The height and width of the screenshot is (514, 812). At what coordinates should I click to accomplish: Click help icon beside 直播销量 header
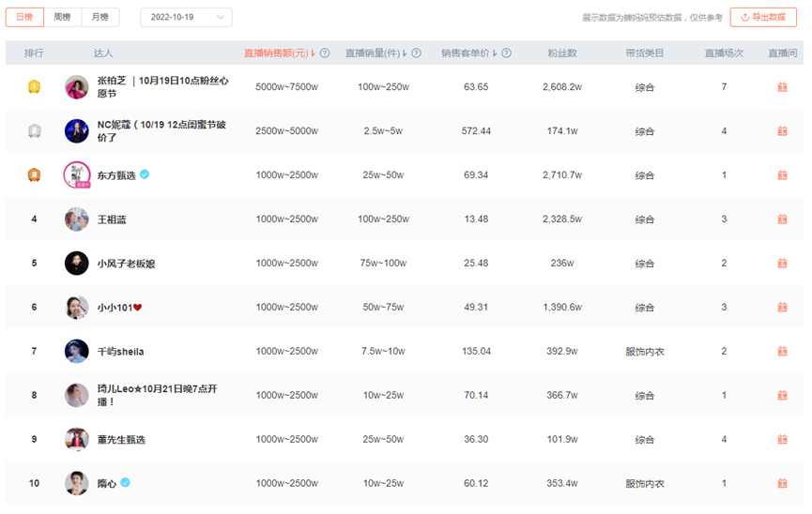click(x=417, y=53)
